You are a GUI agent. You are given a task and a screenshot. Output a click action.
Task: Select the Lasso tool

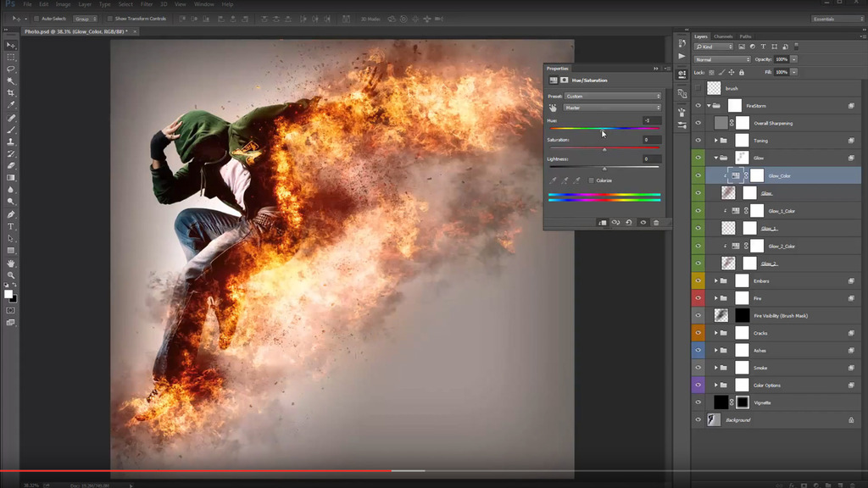click(x=10, y=69)
